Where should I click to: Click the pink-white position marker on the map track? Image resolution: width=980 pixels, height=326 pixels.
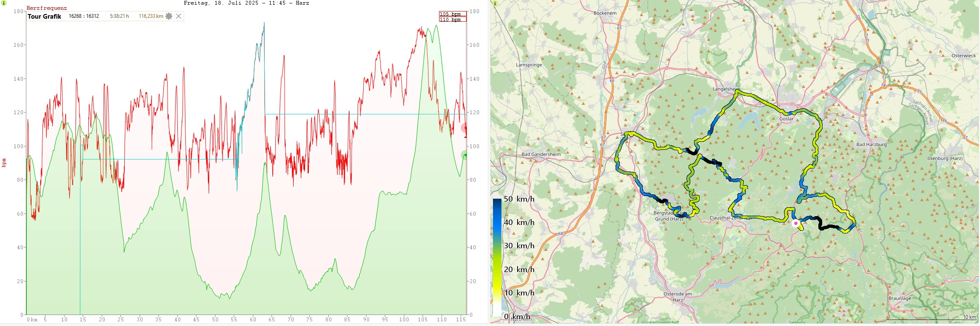point(795,223)
